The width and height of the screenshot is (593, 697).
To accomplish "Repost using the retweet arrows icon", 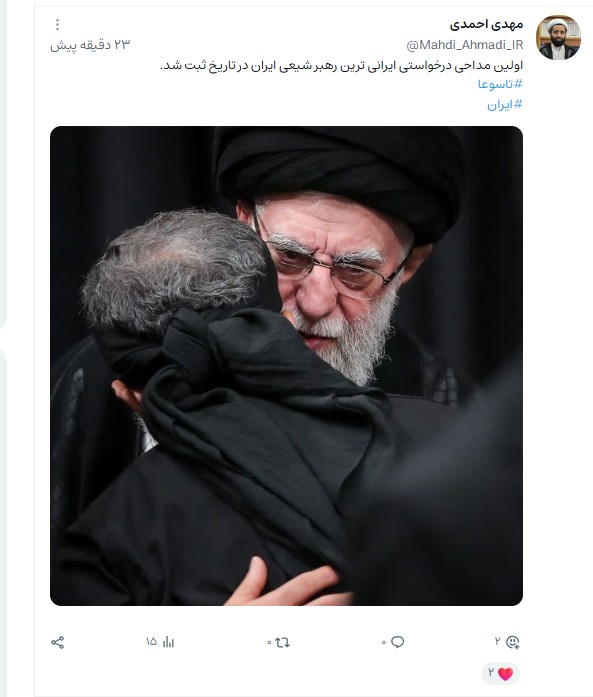I will [x=282, y=642].
